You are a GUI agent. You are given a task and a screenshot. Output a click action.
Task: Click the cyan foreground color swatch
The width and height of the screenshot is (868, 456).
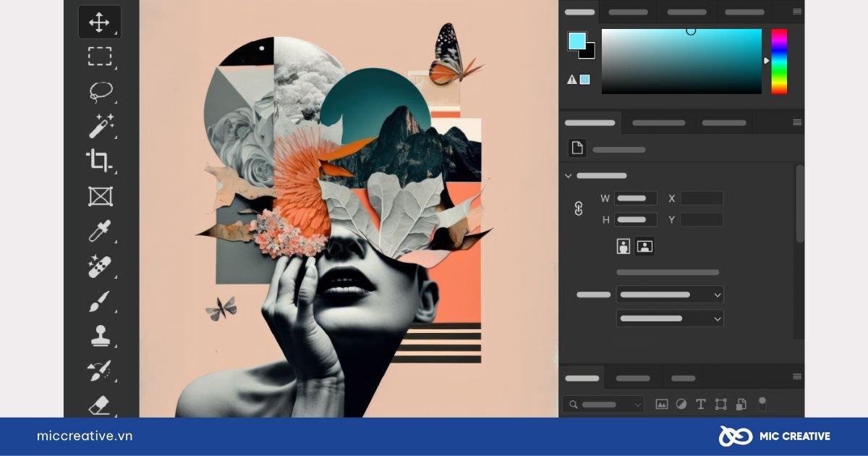[576, 40]
